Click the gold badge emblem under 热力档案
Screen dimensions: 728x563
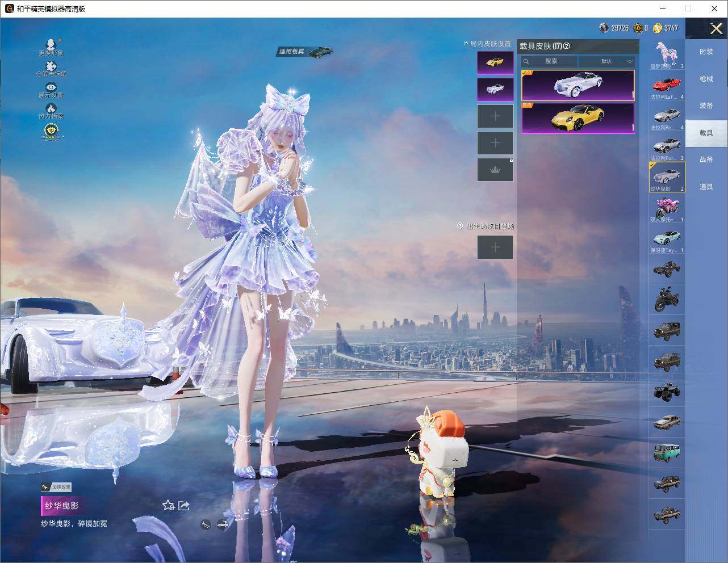click(x=51, y=132)
